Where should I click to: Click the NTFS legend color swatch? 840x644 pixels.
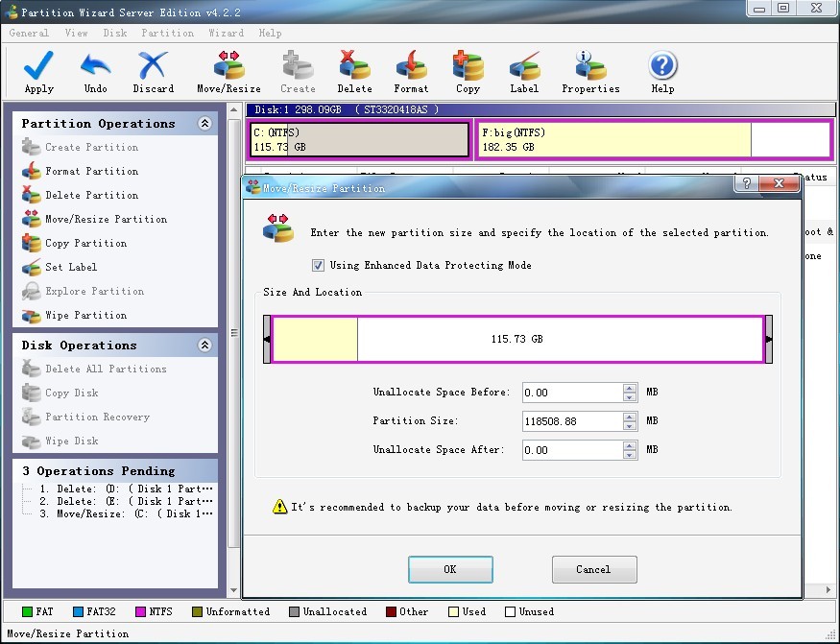click(141, 611)
